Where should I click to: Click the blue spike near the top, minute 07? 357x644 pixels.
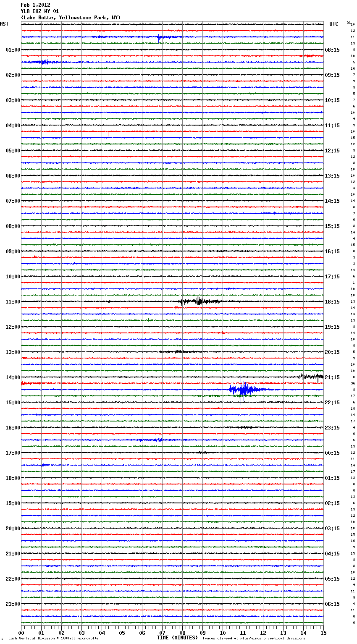click(x=159, y=36)
